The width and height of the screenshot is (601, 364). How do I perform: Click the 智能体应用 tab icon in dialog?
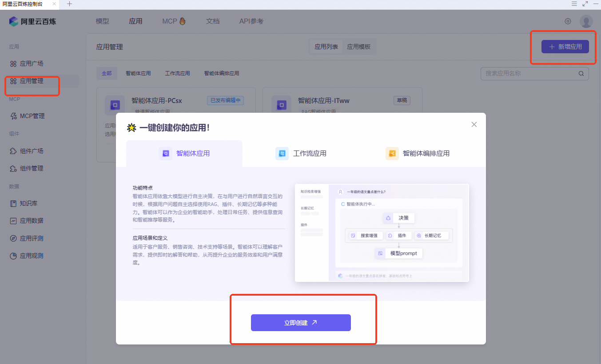point(166,154)
